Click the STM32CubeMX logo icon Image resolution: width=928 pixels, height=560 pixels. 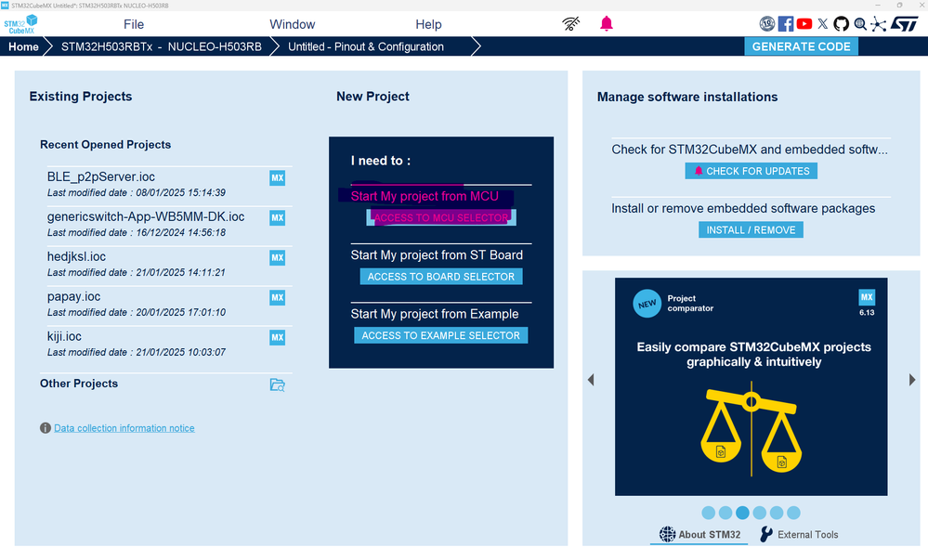(x=20, y=24)
